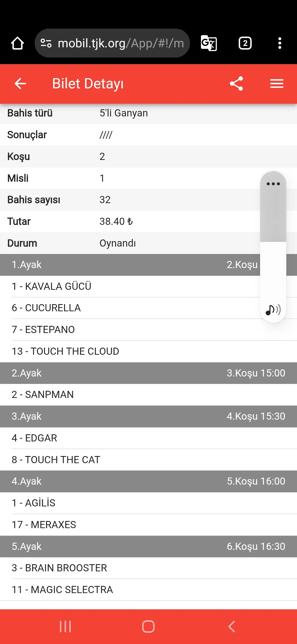Tap the 2.Ayak 3.Koşu 15:00 header

(x=148, y=373)
